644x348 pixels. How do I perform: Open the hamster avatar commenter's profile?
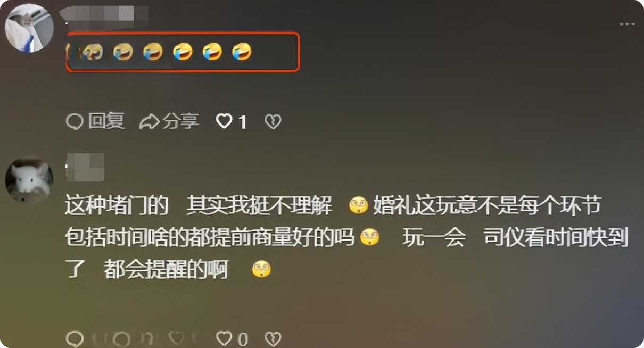point(29,180)
